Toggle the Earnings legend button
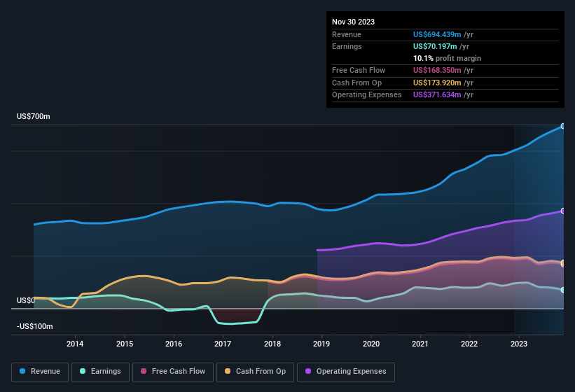The height and width of the screenshot is (392, 575). 100,372
